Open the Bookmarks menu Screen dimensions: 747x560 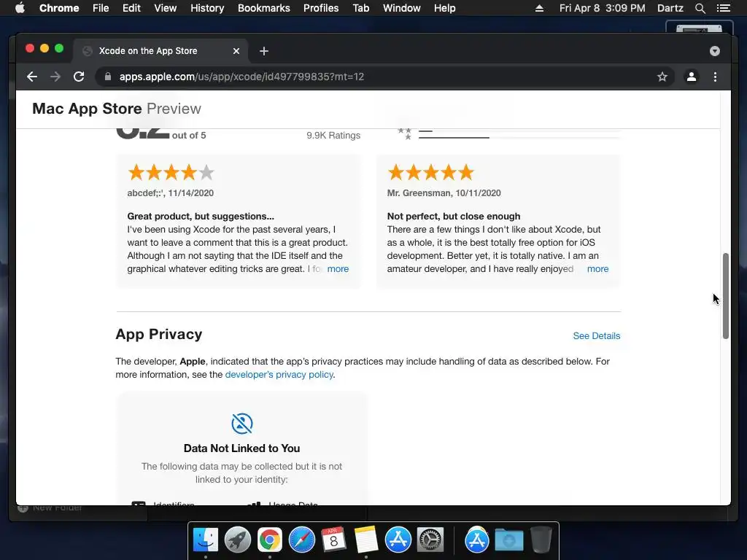click(264, 8)
